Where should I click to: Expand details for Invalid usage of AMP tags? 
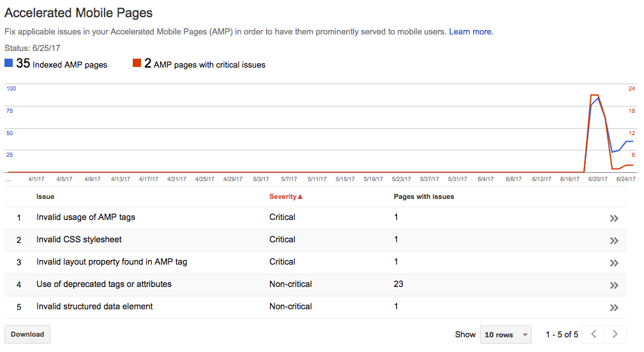tap(614, 218)
